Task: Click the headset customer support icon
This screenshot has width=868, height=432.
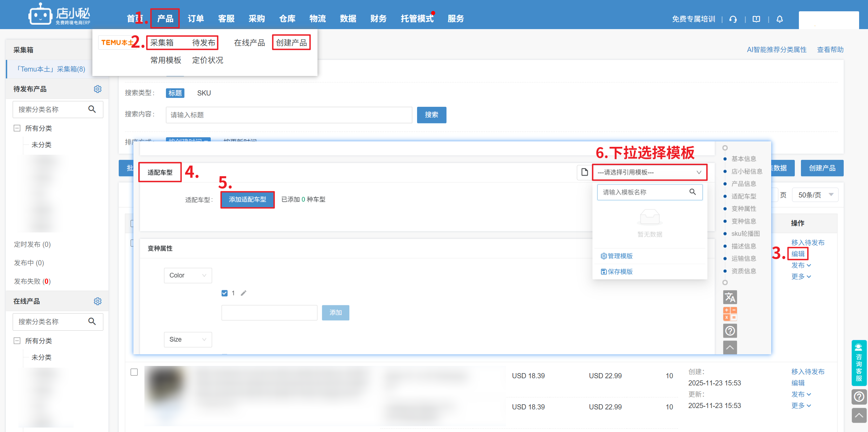Action: pyautogui.click(x=733, y=19)
